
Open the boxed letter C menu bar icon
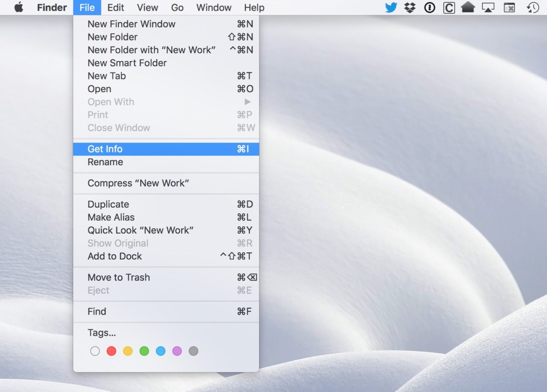[449, 7]
